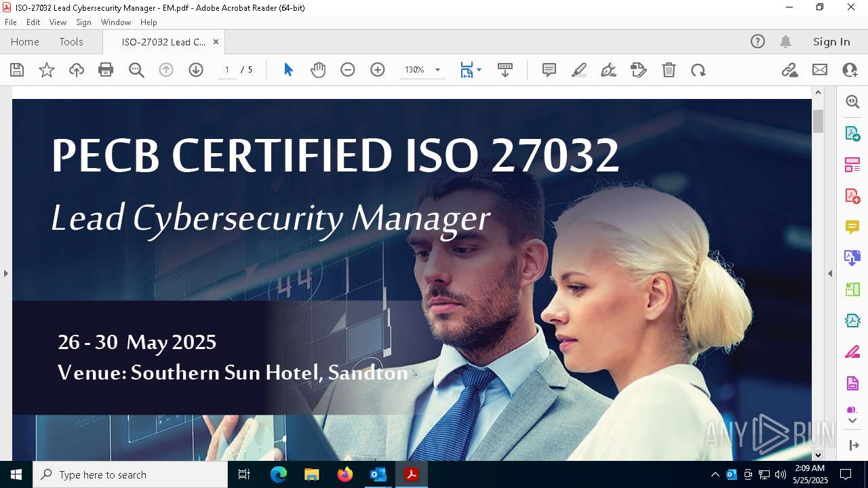Open the Help menu
868x488 pixels.
tap(149, 22)
